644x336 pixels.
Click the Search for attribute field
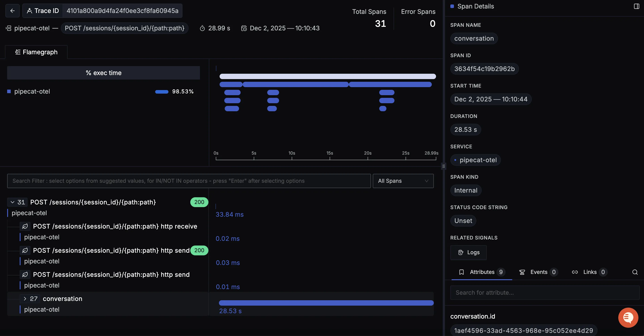[x=544, y=292]
